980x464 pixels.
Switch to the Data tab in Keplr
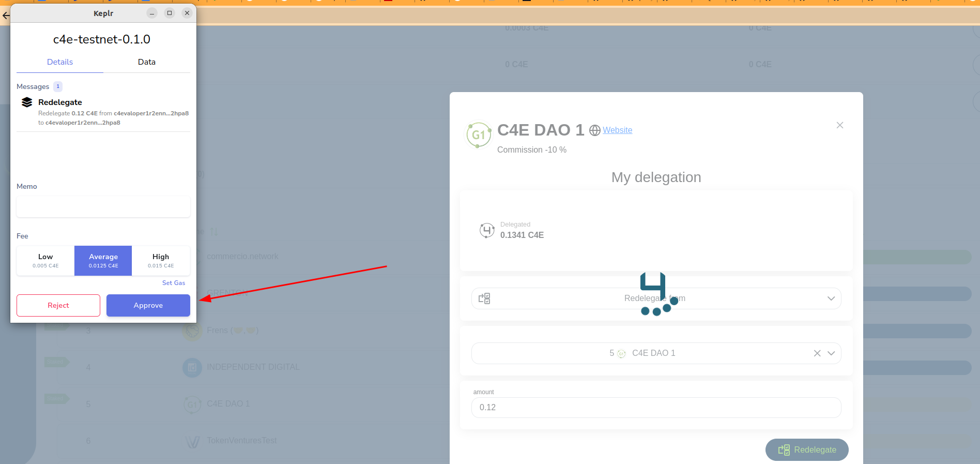click(147, 62)
